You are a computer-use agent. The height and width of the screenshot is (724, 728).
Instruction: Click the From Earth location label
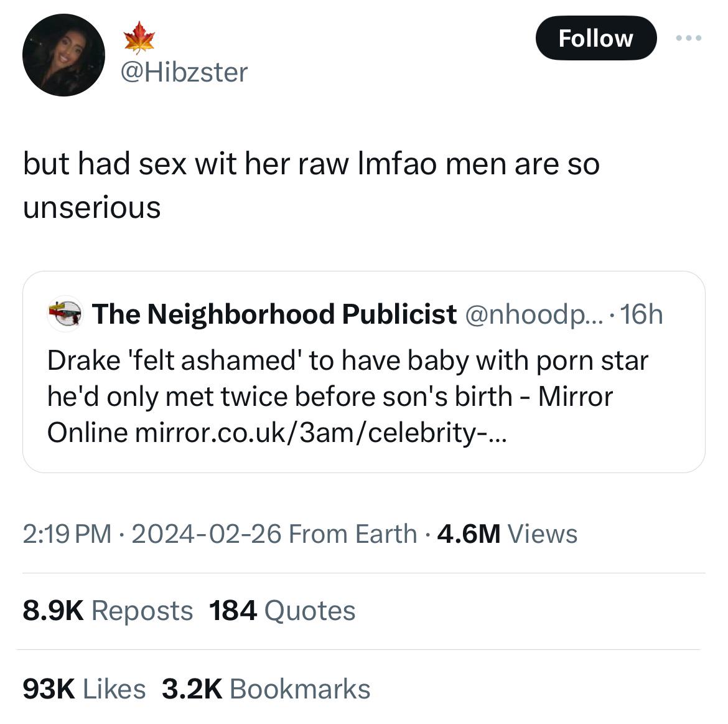353,534
